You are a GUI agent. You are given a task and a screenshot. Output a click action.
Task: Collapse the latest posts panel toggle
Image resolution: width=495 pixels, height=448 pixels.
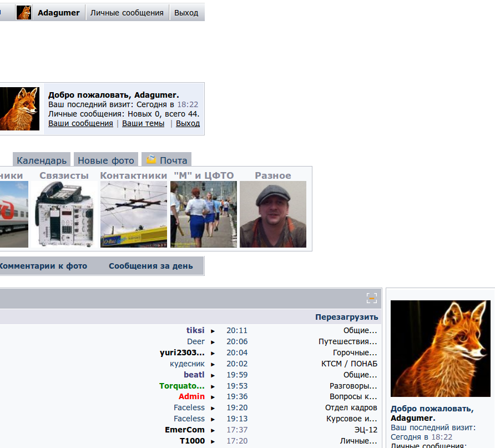click(x=372, y=299)
